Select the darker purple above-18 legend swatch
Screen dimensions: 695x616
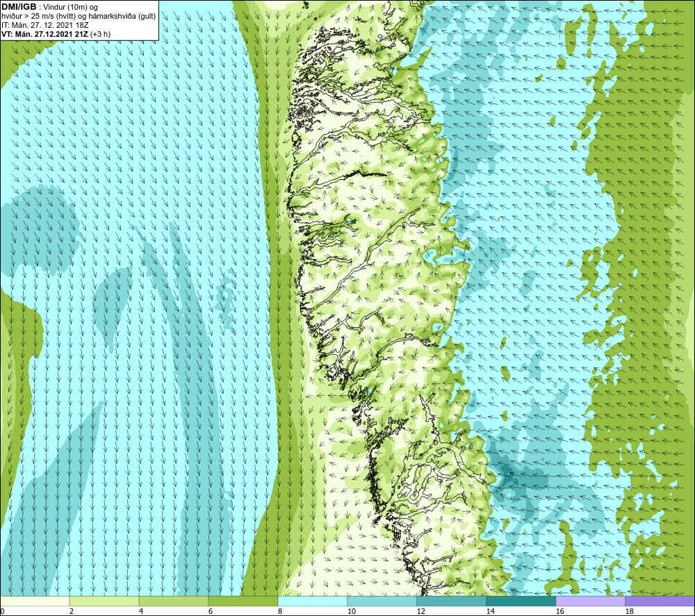660,601
